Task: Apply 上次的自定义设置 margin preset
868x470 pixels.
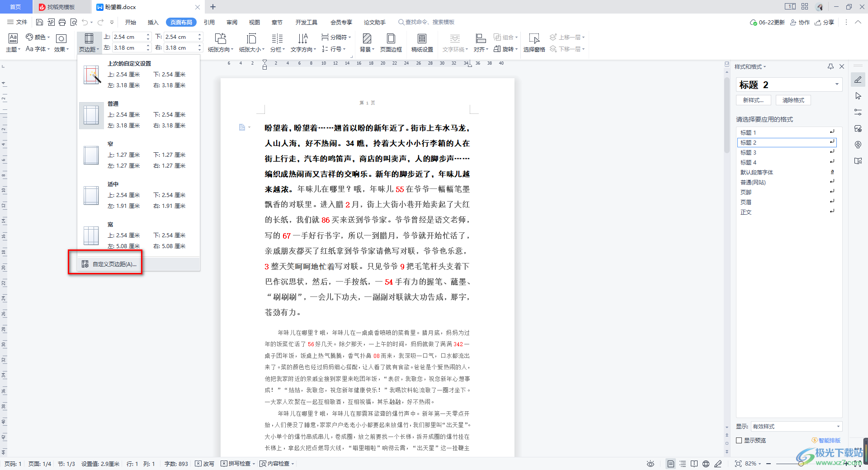Action: click(138, 75)
